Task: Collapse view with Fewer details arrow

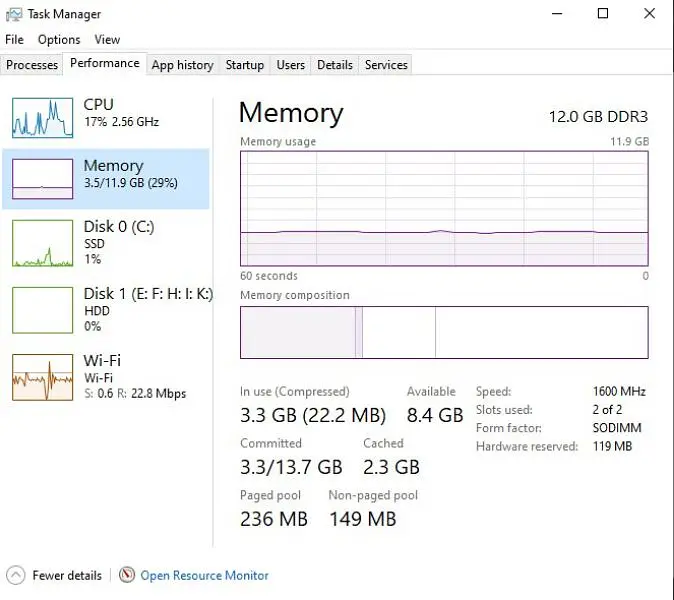Action: [17, 575]
